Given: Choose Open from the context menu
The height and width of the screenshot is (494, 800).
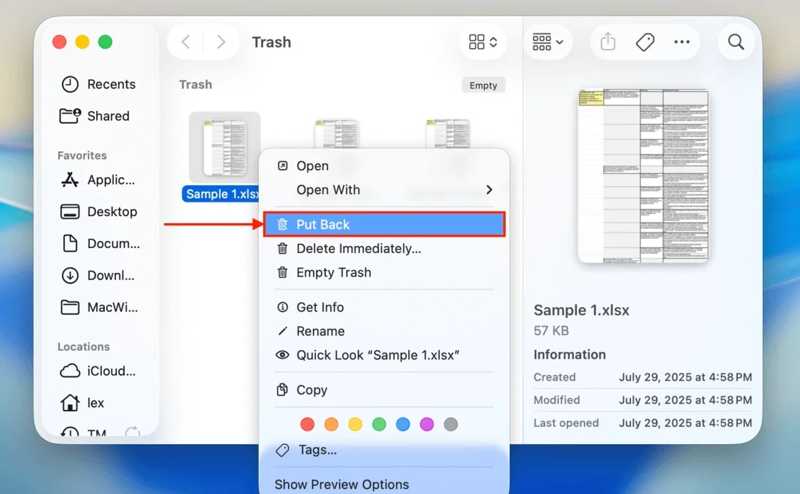Looking at the screenshot, I should (384, 166).
